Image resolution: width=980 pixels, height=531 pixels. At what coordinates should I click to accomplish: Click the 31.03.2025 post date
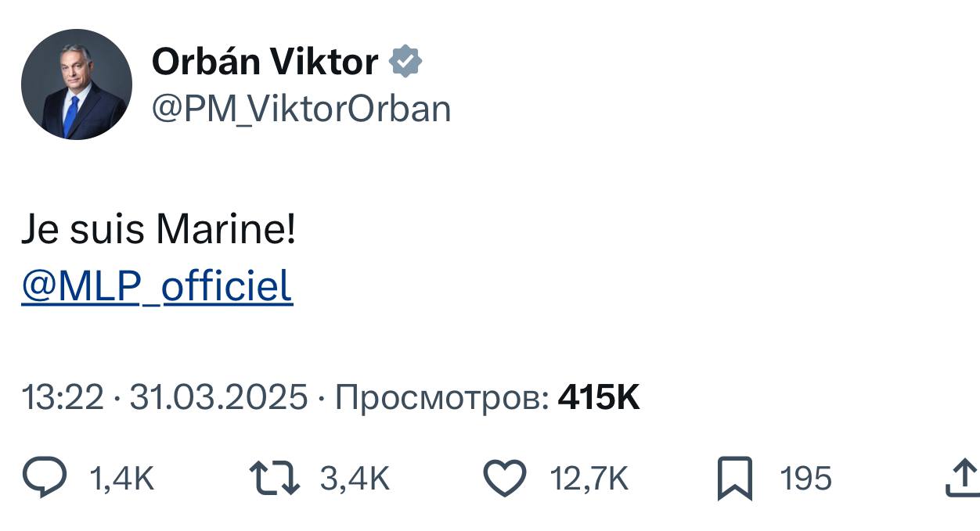click(x=218, y=398)
